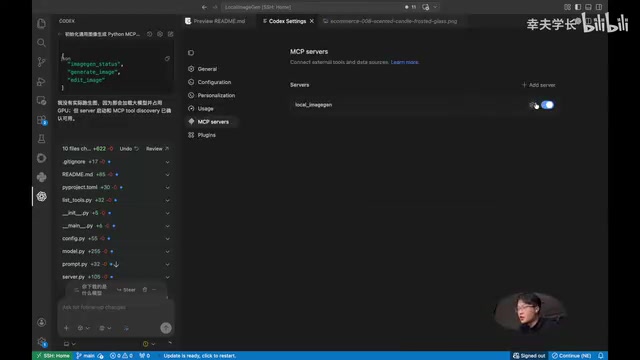Review the changed files
This screenshot has height=360, width=640.
click(158, 149)
